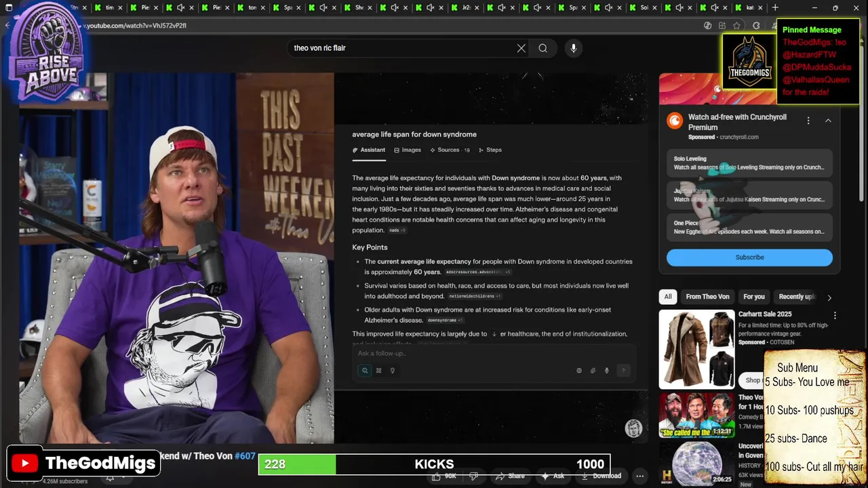Select the 'All' filter chip
This screenshot has width=868, height=488.
[668, 297]
